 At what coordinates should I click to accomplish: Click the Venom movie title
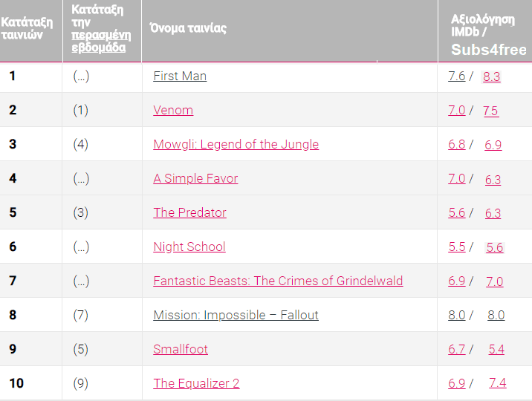pos(173,110)
